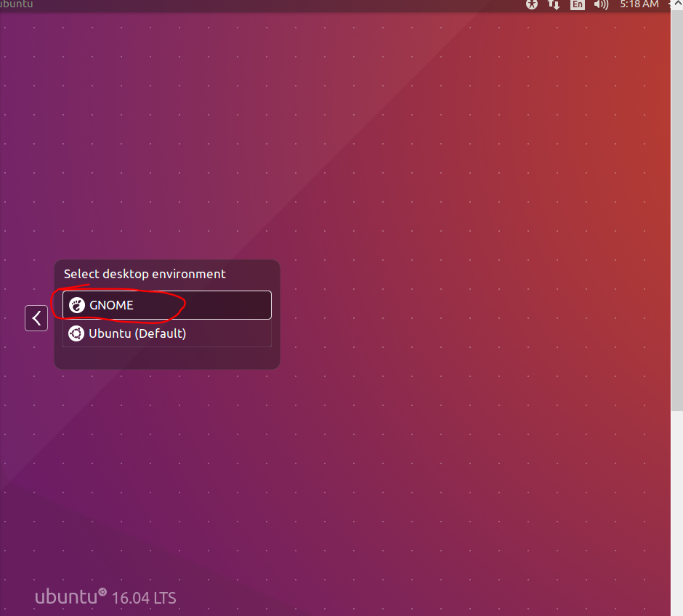The width and height of the screenshot is (683, 616).
Task: Click the 5:18 AM clock
Action: [639, 4]
